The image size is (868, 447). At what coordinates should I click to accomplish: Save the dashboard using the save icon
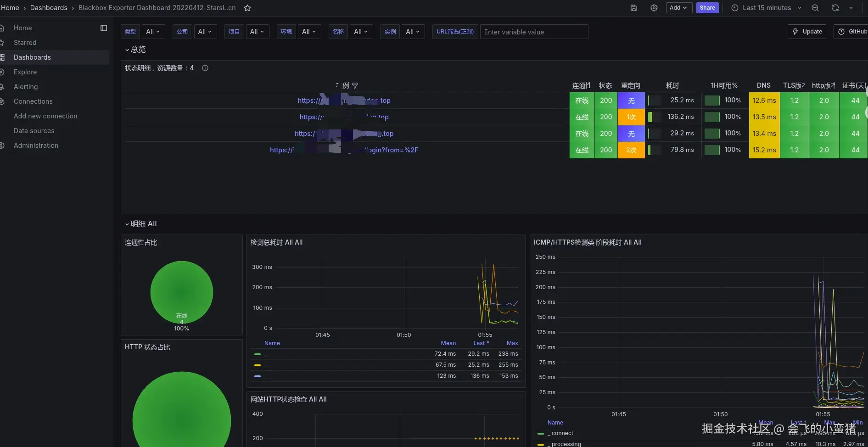[x=634, y=8]
